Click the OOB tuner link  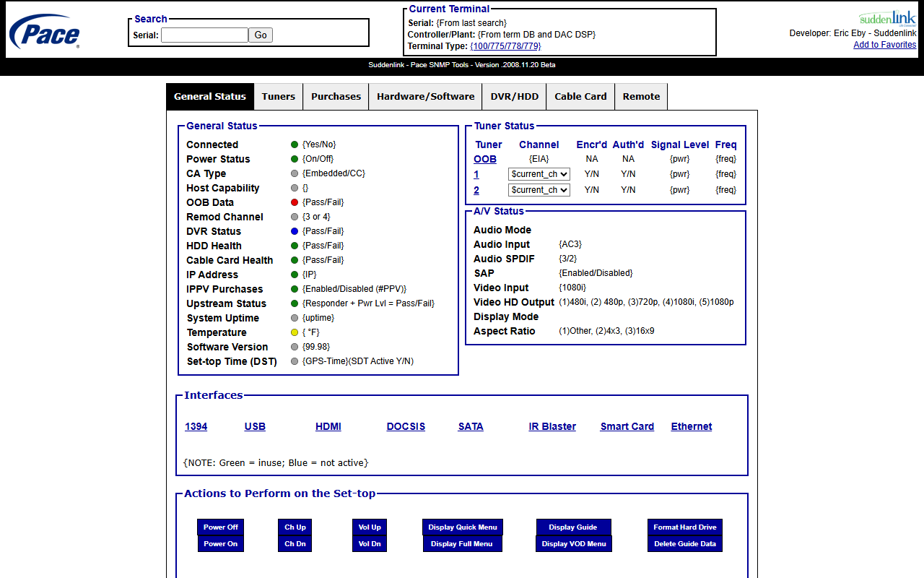tap(485, 159)
